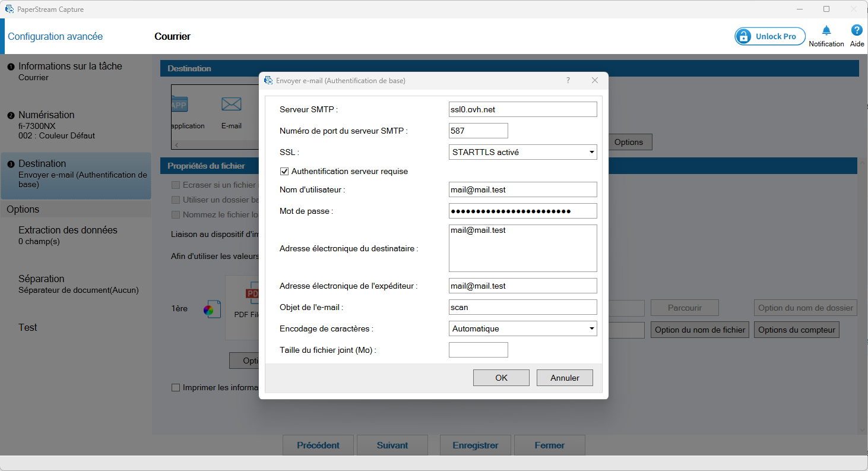Click the color wheel icon beside 1ère

(211, 309)
